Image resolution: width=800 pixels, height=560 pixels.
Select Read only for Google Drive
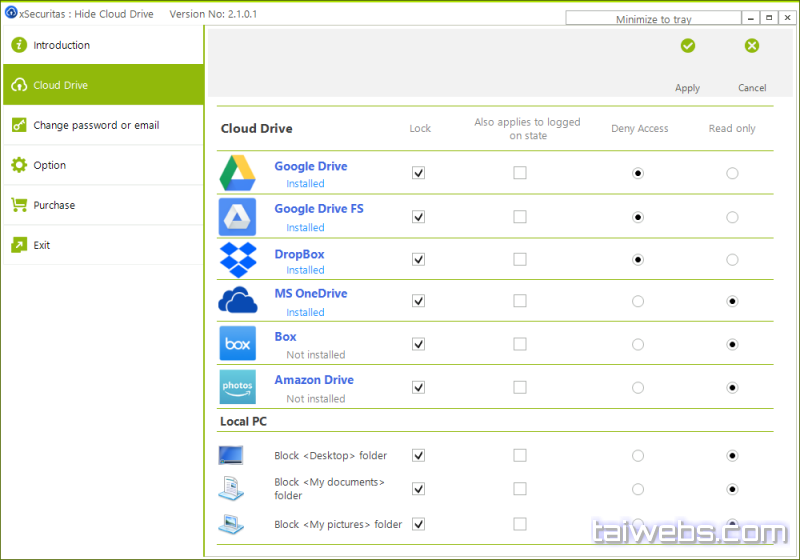(733, 173)
